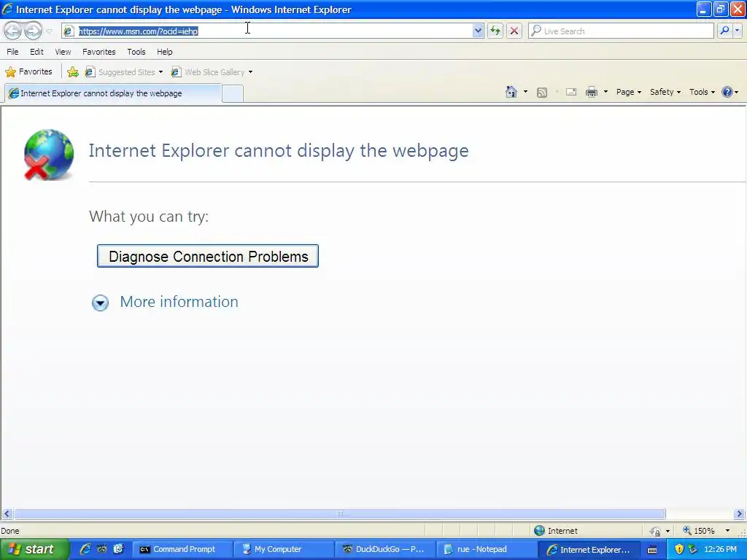Click the Internet Explorer taskbar button
Screen dimensions: 747x560
click(x=588, y=549)
